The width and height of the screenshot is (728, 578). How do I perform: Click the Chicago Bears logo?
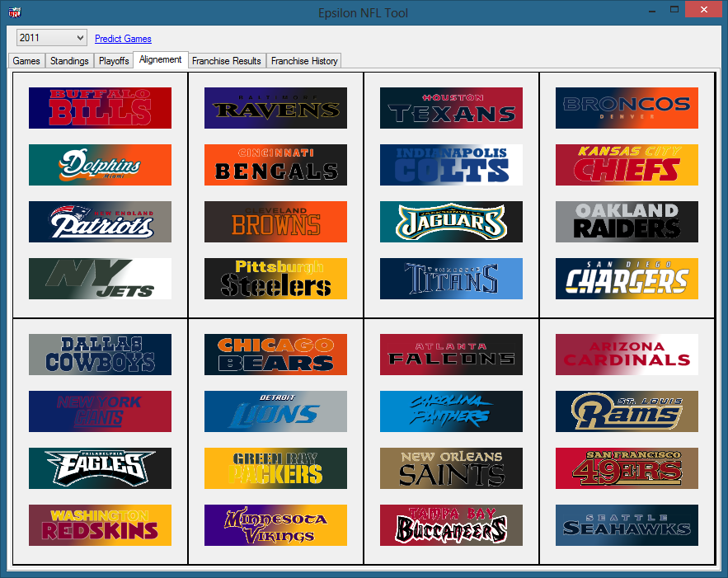coord(275,355)
